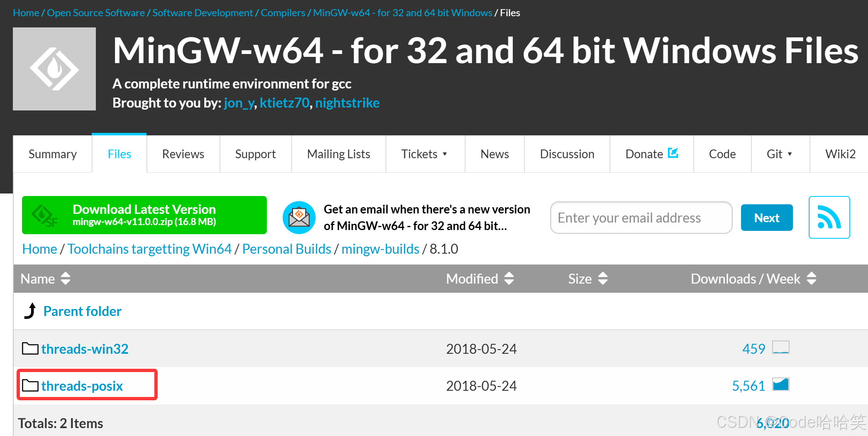View download stats chart for threads-posix

coord(781,385)
